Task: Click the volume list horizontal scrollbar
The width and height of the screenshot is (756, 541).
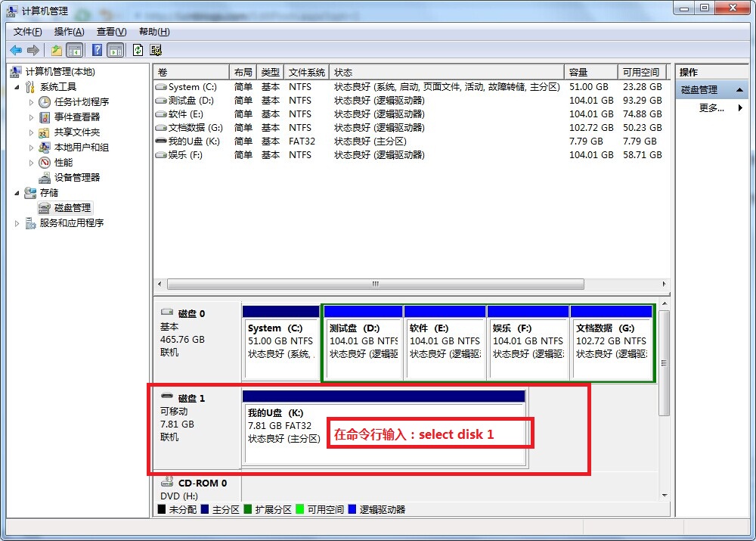Action: point(375,284)
